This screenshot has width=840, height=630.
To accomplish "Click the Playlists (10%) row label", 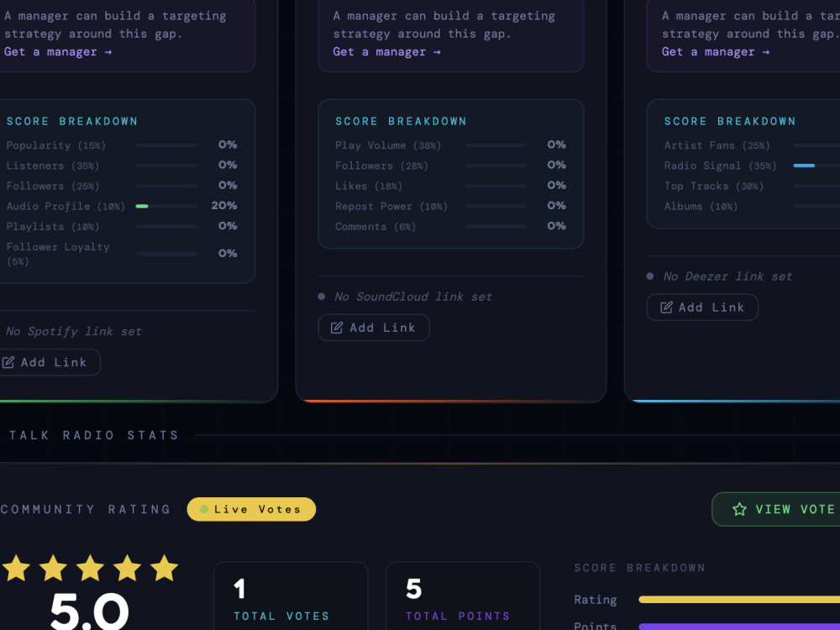I will 52,227.
